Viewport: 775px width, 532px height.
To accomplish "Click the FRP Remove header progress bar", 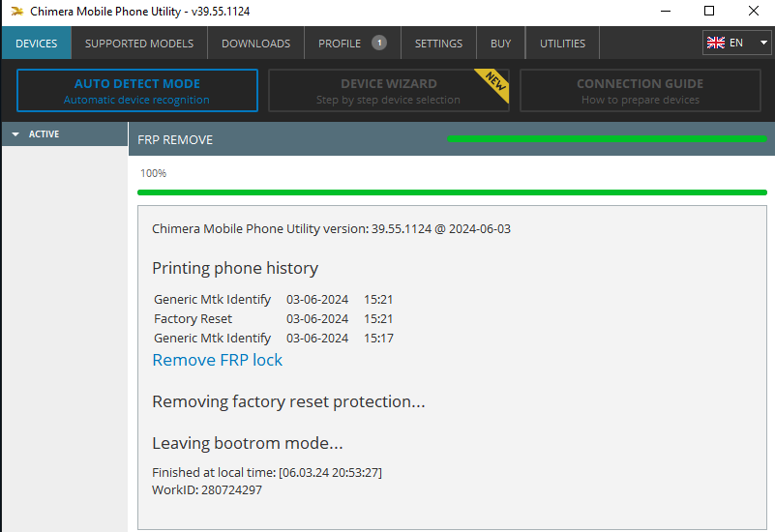I will click(x=606, y=139).
